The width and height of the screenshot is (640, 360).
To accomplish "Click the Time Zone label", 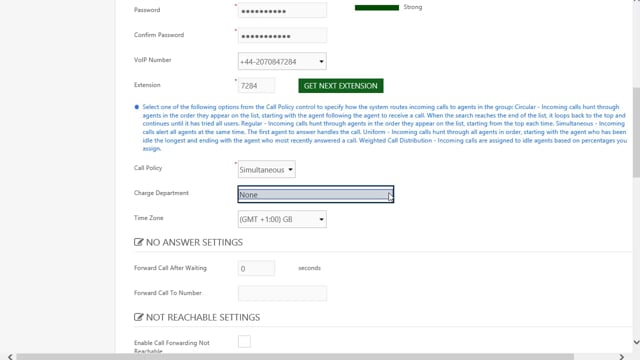I will point(148,218).
